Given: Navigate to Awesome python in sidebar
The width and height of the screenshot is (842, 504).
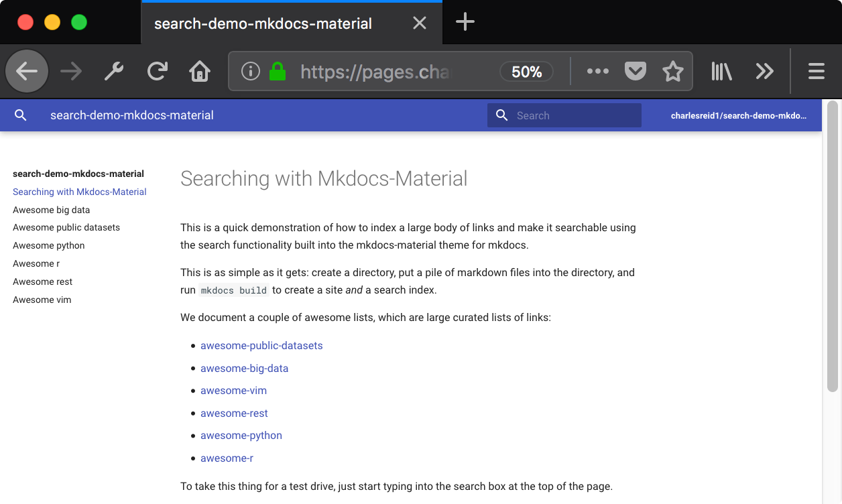Looking at the screenshot, I should tap(49, 246).
